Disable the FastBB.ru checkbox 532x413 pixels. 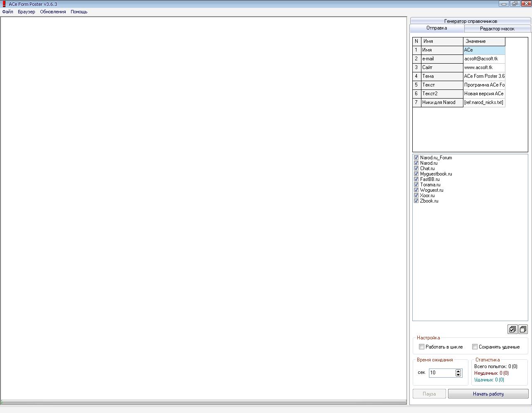click(416, 179)
